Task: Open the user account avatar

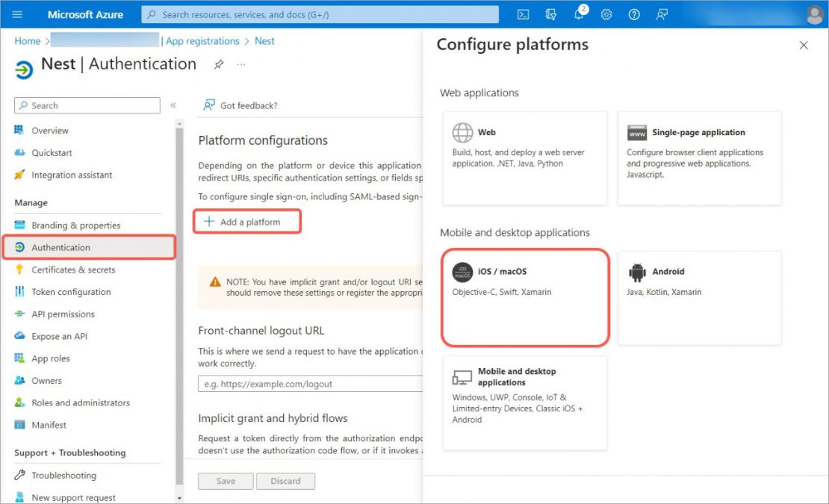Action: pyautogui.click(x=815, y=14)
